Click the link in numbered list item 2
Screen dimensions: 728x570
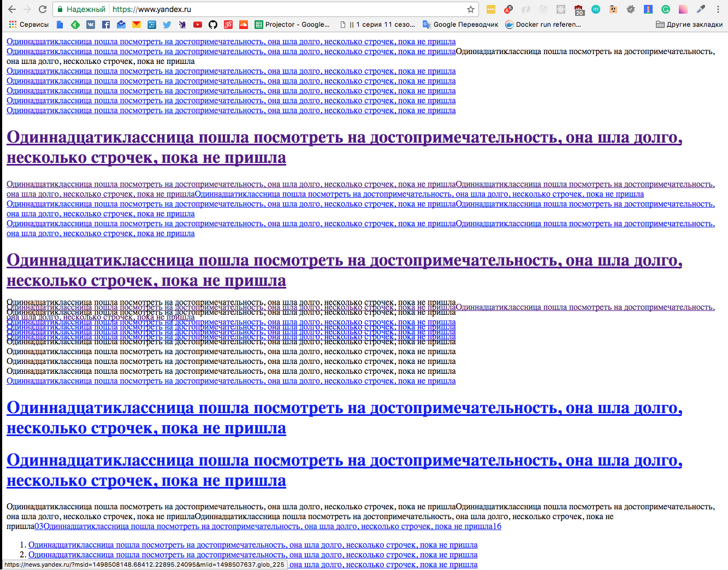tap(253, 555)
